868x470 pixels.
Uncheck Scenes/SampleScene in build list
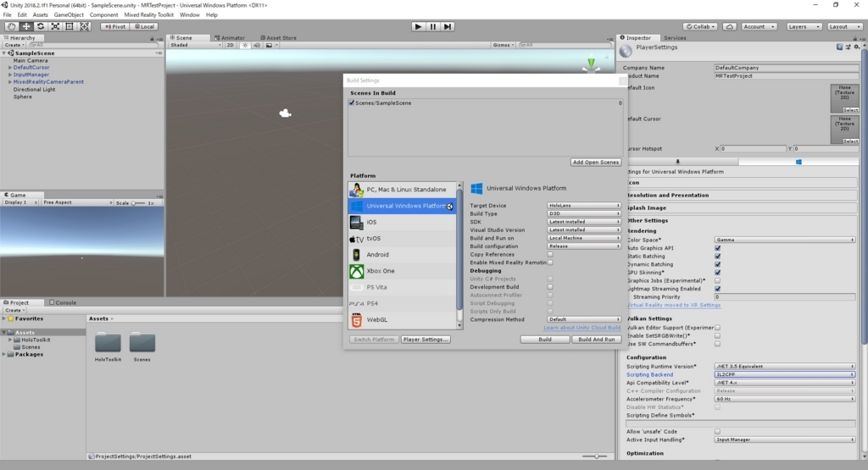point(352,102)
